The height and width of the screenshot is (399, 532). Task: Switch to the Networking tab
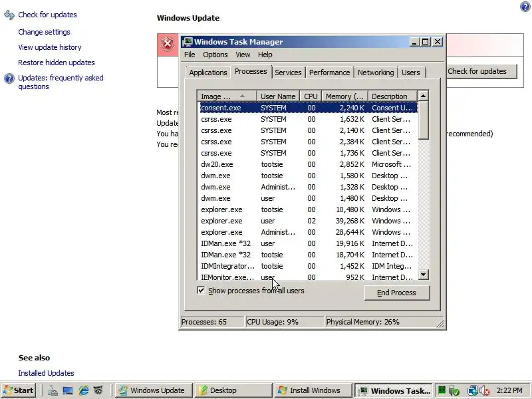pyautogui.click(x=376, y=72)
